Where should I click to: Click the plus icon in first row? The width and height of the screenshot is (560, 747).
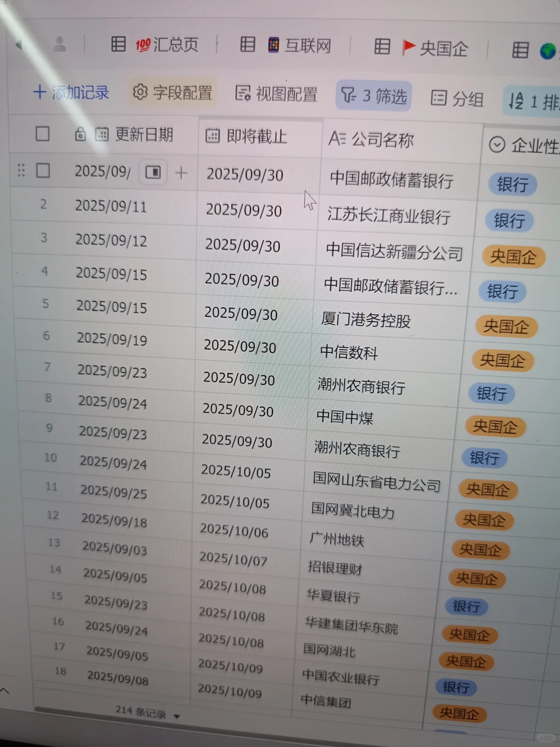[181, 173]
